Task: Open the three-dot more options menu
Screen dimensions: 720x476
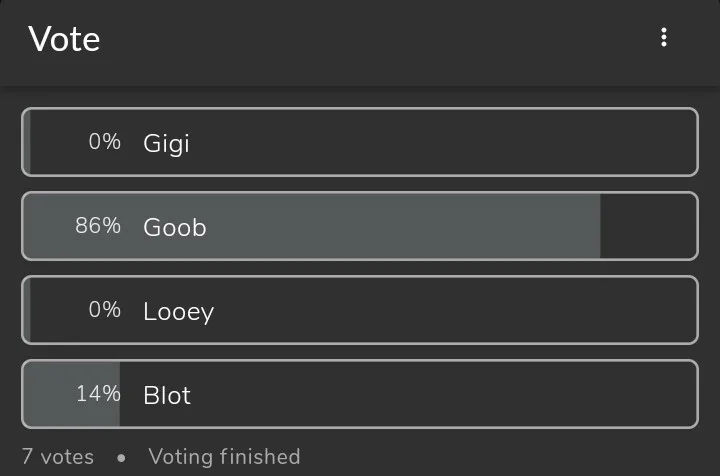Action: (x=664, y=38)
